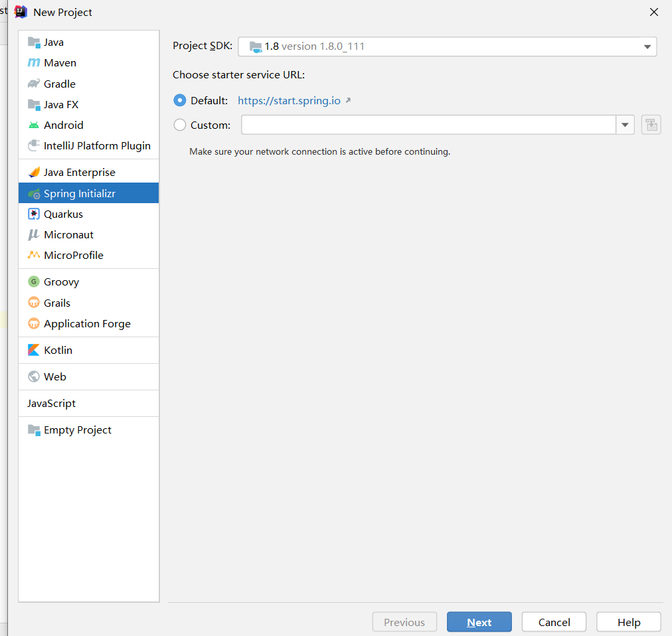Screen dimensions: 672x636
Task: Click the Maven 'm' icon
Action: tap(34, 62)
